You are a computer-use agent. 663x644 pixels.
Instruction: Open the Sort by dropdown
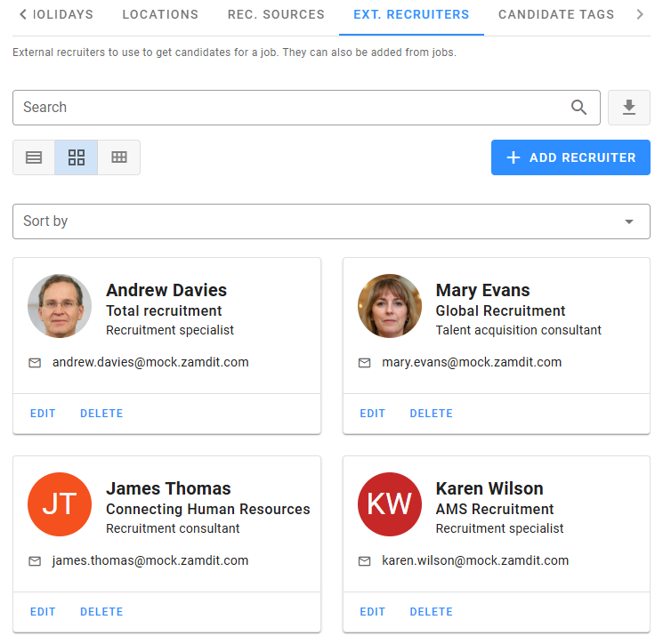331,221
